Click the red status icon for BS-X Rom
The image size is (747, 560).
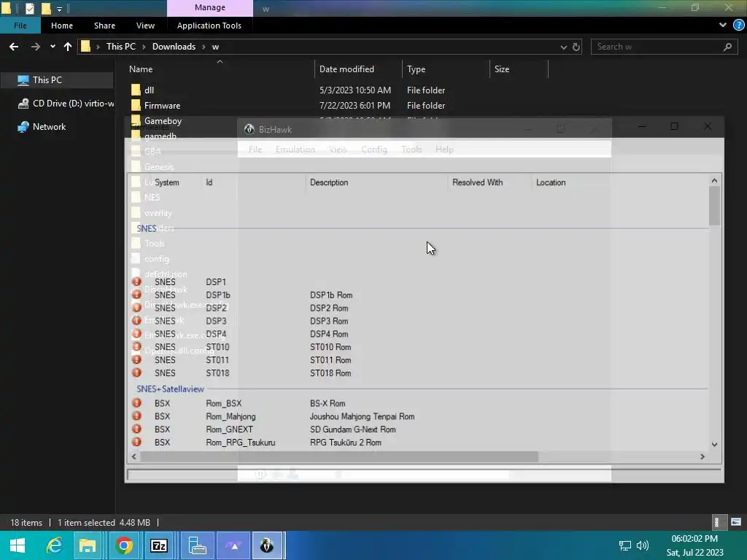pos(136,402)
